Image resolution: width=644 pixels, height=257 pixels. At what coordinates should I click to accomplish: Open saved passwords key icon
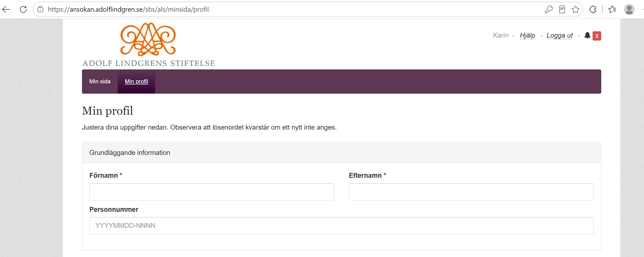(x=549, y=10)
